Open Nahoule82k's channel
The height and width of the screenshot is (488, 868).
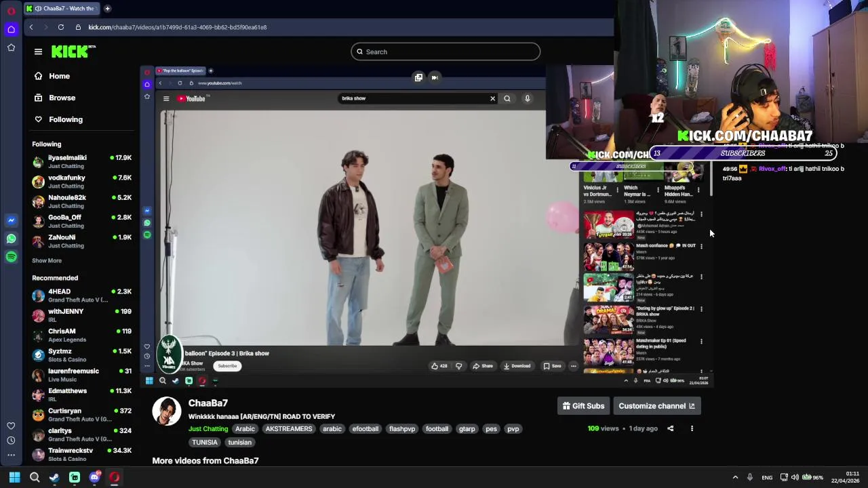[x=81, y=201]
